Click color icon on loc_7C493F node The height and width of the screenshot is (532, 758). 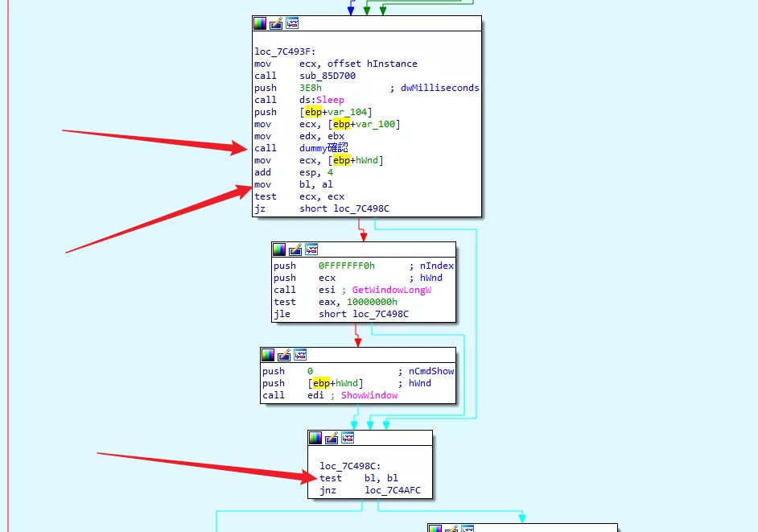click(260, 24)
